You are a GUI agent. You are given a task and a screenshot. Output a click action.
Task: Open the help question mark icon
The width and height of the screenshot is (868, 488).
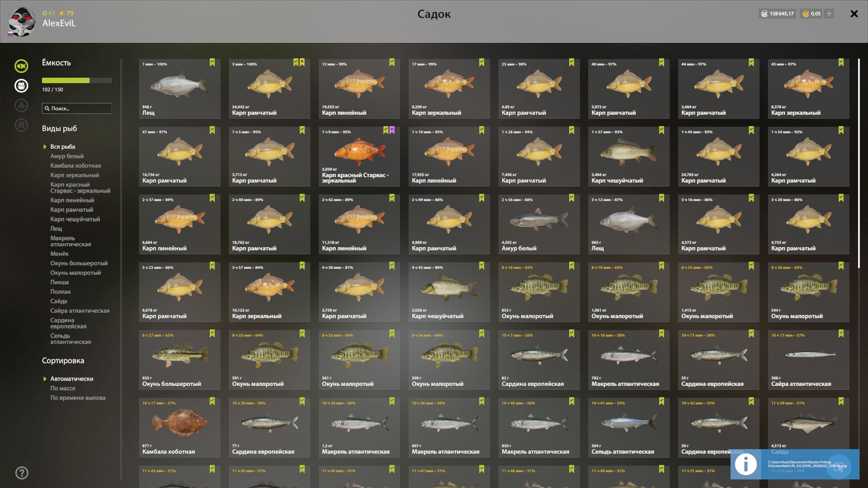tap(22, 473)
